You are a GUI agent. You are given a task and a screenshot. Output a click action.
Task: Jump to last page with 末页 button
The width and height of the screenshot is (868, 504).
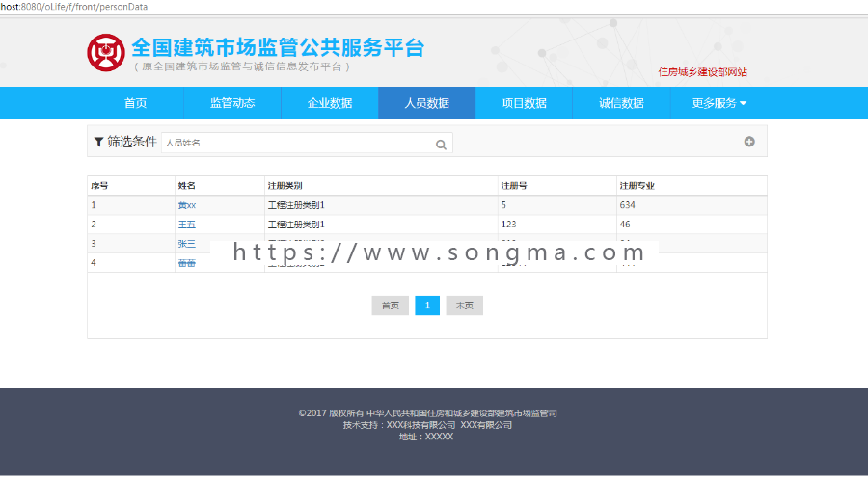(x=465, y=305)
